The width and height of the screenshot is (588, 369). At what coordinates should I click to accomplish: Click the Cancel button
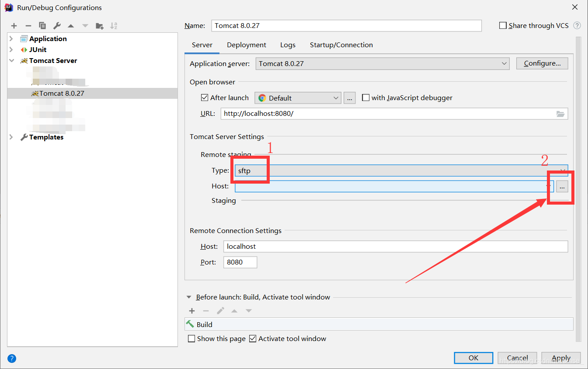[x=518, y=358]
